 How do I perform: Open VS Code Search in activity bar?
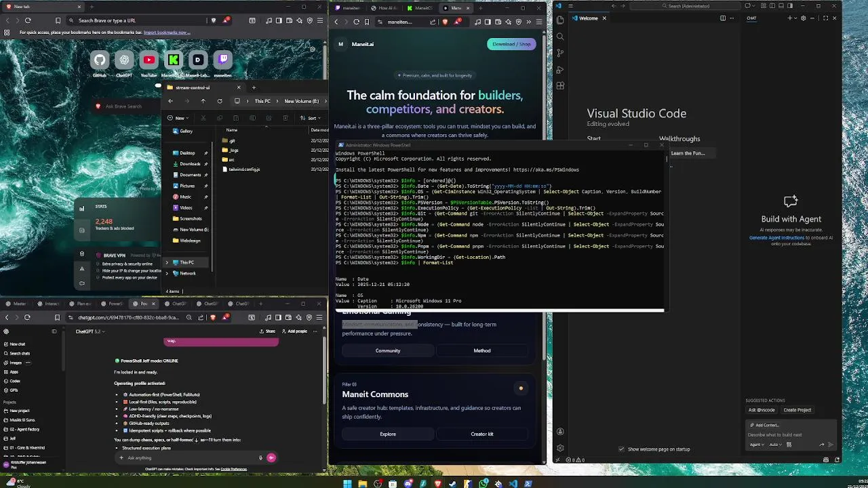560,37
